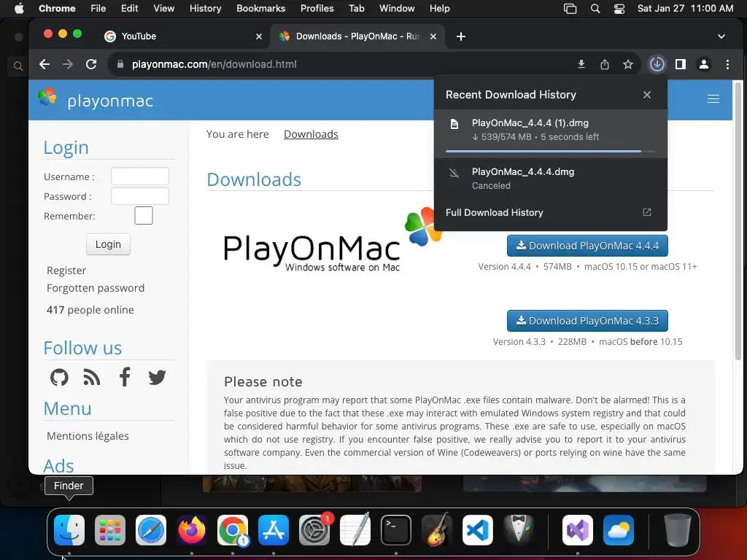Launch Firefox from the Dock
Viewport: 747px width, 560px height.
click(192, 530)
